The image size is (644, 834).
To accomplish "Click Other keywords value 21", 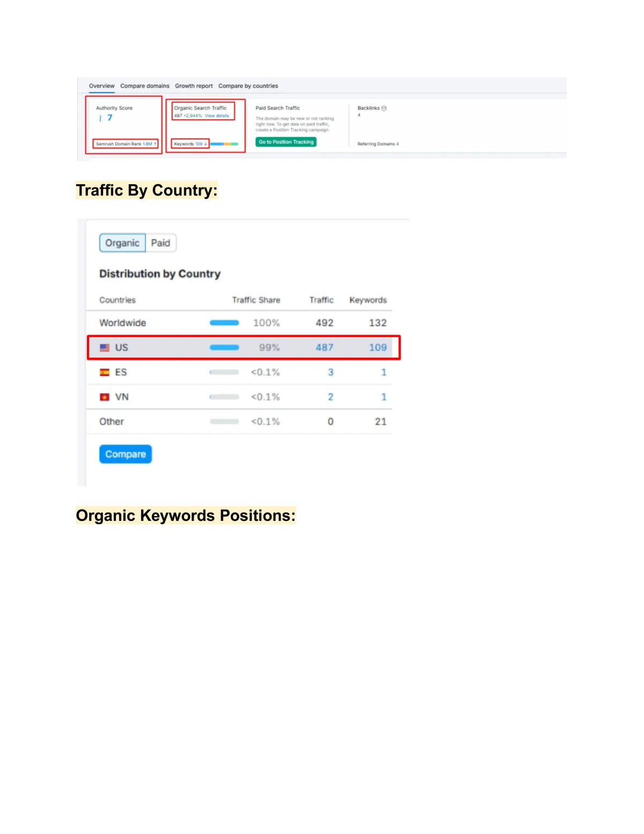I will click(380, 422).
